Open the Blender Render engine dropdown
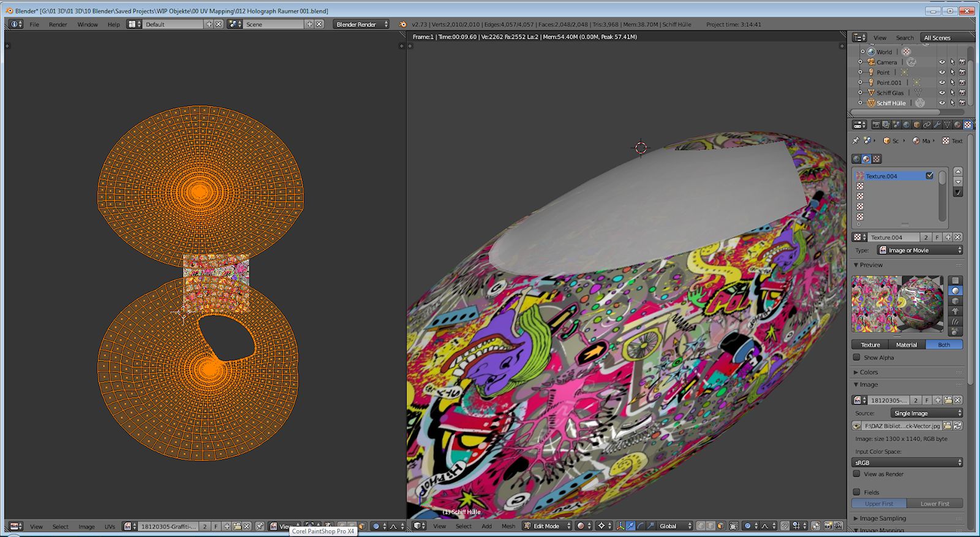The image size is (980, 537). tap(361, 25)
